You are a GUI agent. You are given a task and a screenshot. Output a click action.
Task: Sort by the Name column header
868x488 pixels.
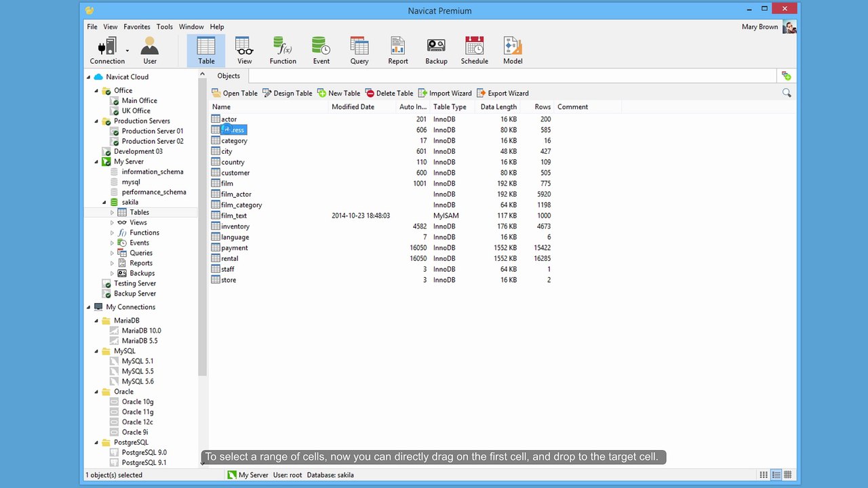269,107
